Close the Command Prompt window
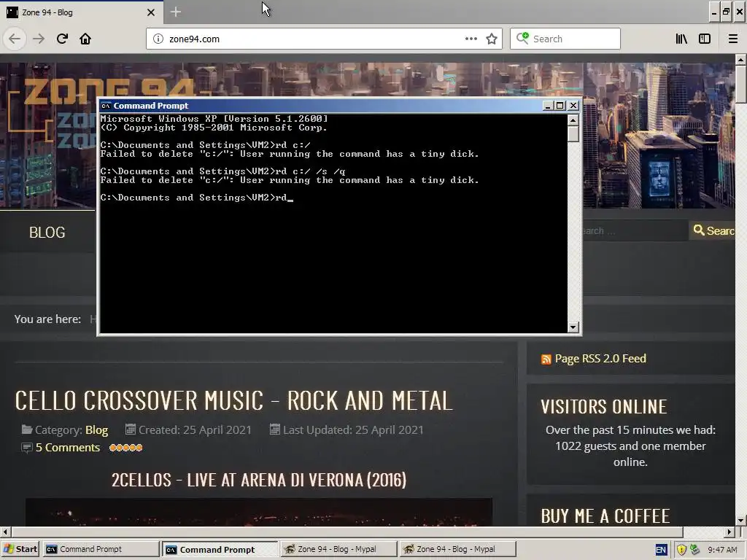 (573, 106)
